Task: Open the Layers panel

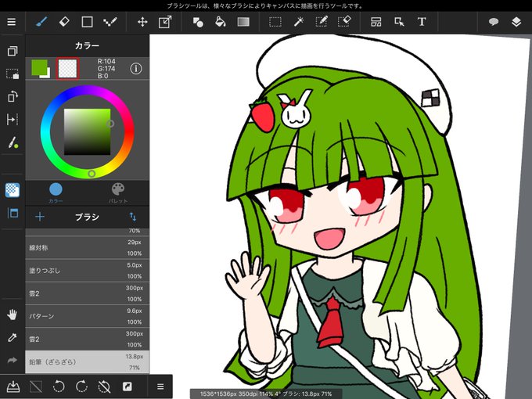Action: tap(516, 22)
